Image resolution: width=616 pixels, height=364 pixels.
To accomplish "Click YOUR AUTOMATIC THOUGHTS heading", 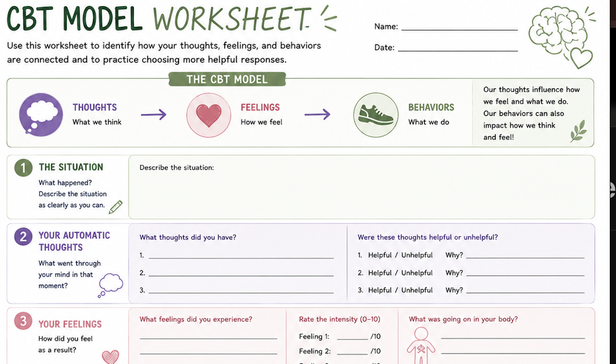I will (74, 241).
